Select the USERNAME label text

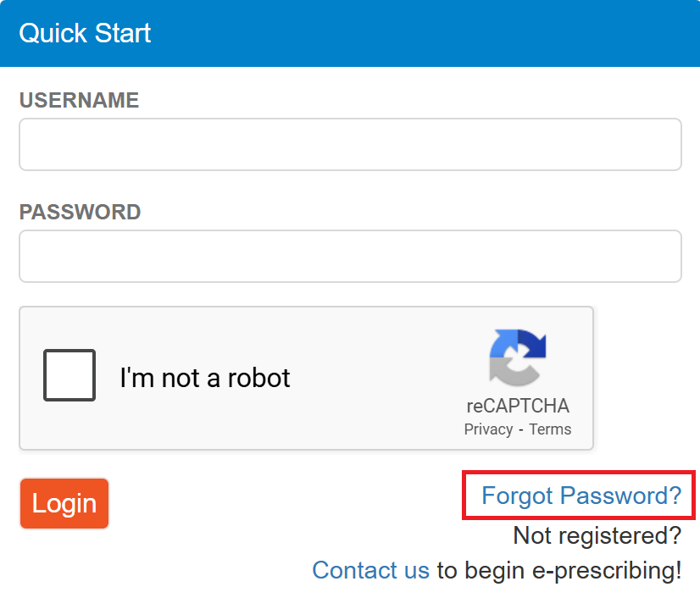79,100
